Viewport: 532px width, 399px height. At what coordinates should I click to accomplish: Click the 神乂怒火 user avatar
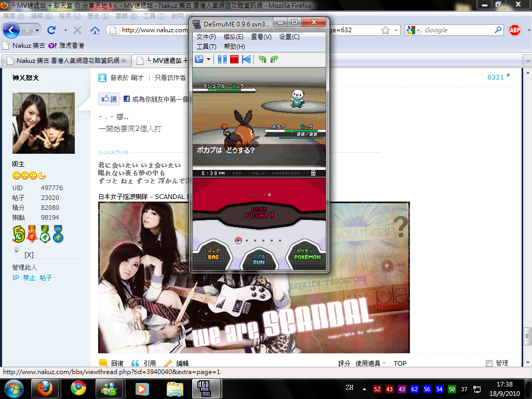click(x=44, y=123)
